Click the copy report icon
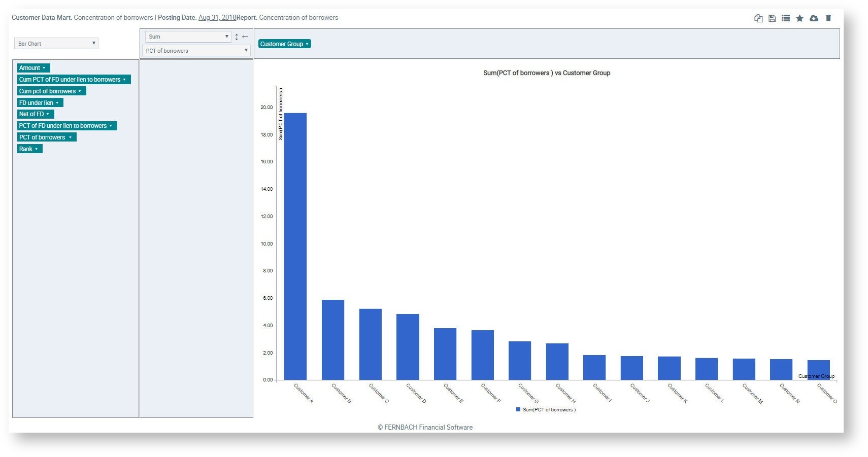Screen dimensions: 868x457 758,18
